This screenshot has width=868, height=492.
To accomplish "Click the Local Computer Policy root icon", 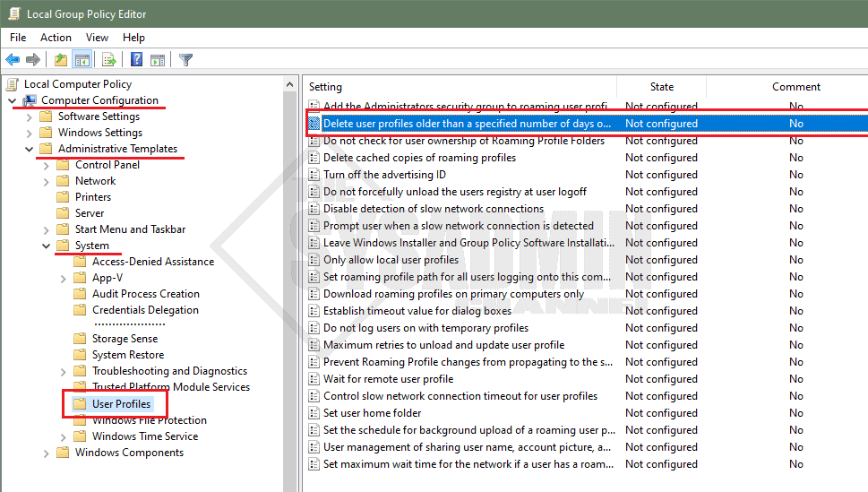I will pos(13,84).
